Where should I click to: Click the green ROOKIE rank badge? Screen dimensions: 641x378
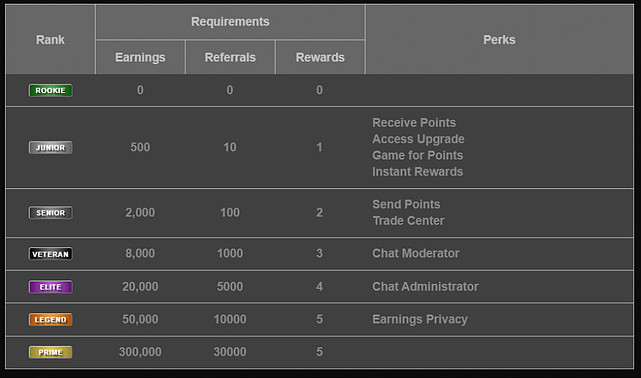[51, 90]
